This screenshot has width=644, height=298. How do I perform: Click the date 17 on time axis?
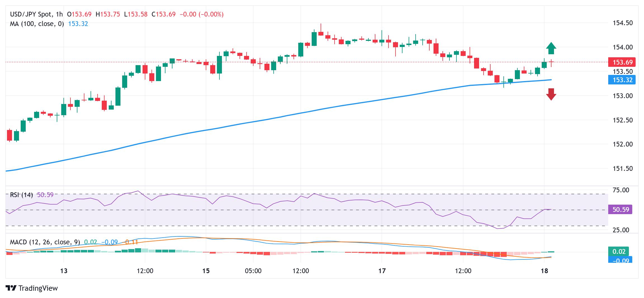pos(382,271)
